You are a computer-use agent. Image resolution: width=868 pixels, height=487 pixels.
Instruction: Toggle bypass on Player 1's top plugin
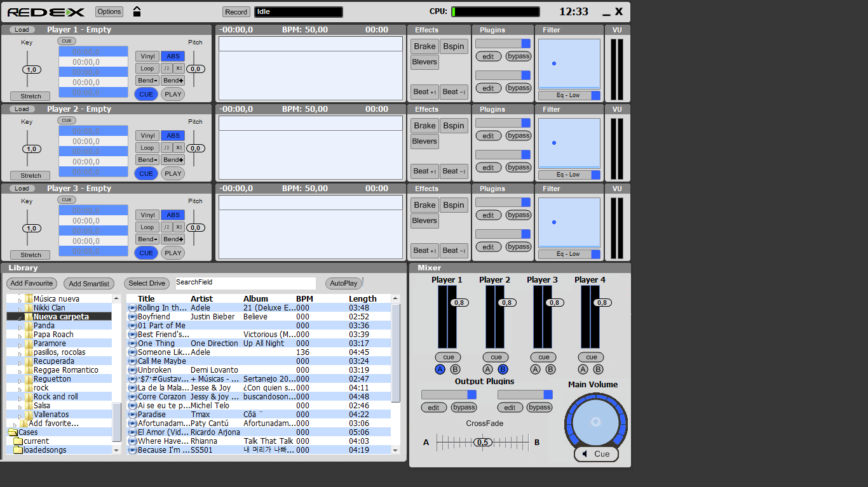518,56
